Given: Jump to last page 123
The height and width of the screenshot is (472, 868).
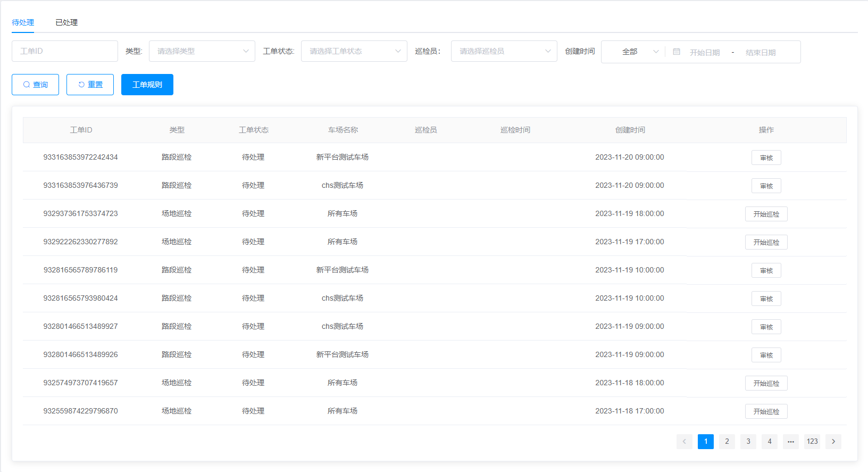Looking at the screenshot, I should coord(812,442).
